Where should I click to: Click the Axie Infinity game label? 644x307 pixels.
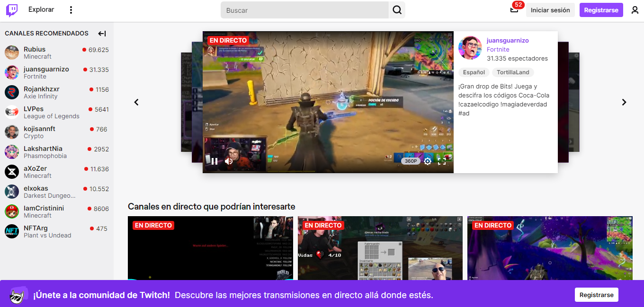point(41,96)
